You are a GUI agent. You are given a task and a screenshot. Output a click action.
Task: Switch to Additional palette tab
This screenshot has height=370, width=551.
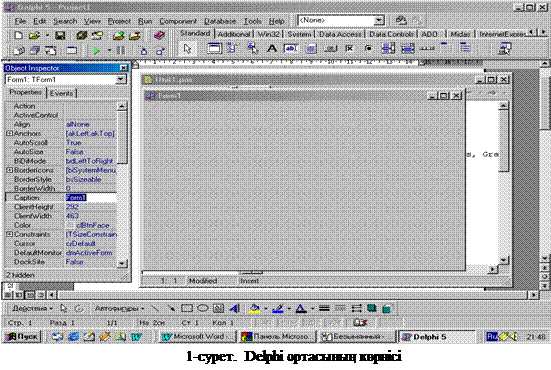click(234, 34)
